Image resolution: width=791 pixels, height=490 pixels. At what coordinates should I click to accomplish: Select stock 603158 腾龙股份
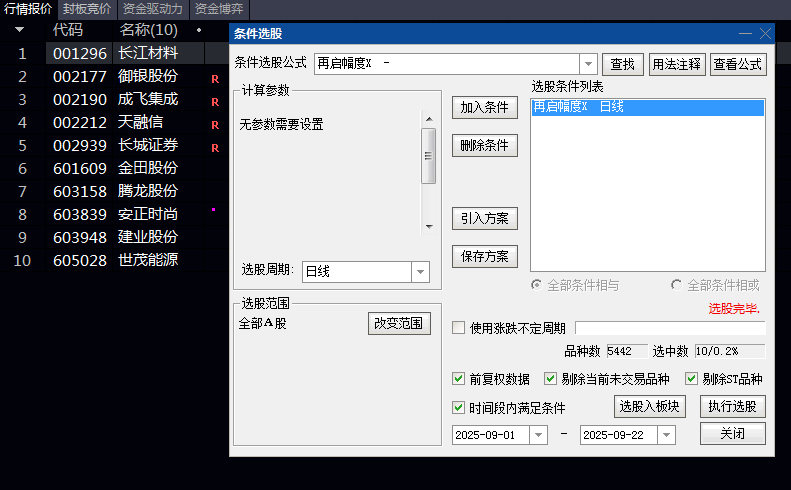pos(115,191)
